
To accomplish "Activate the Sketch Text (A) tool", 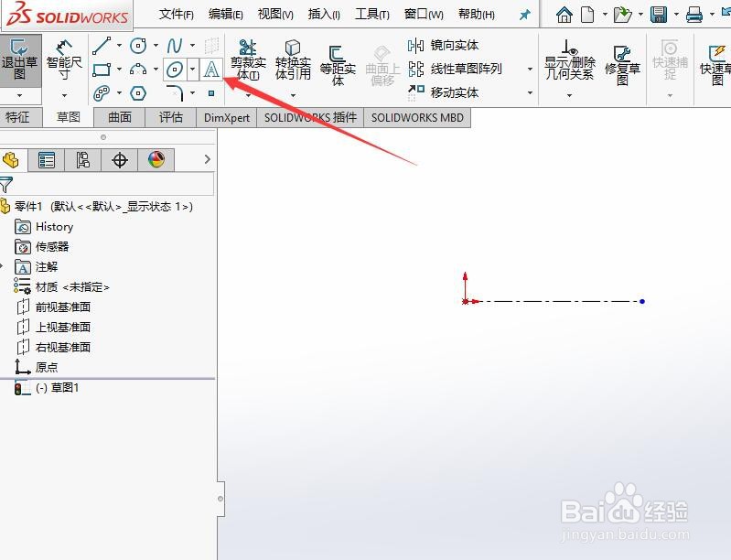I will click(x=211, y=70).
